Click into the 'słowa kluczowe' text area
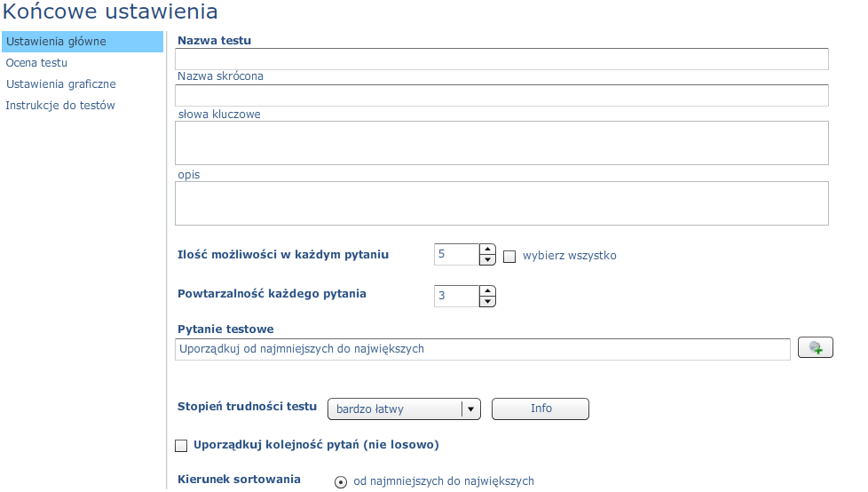Screen dimensions: 868x492 pyautogui.click(x=501, y=143)
